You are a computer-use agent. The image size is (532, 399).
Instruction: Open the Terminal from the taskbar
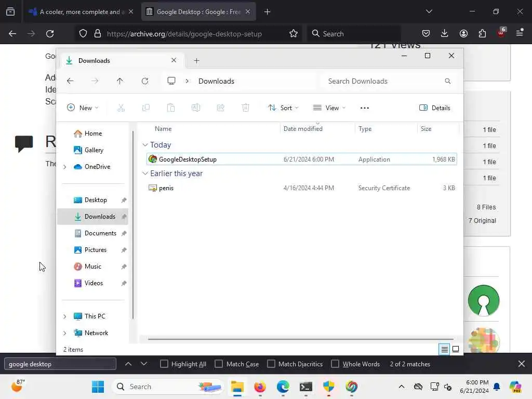point(305,387)
